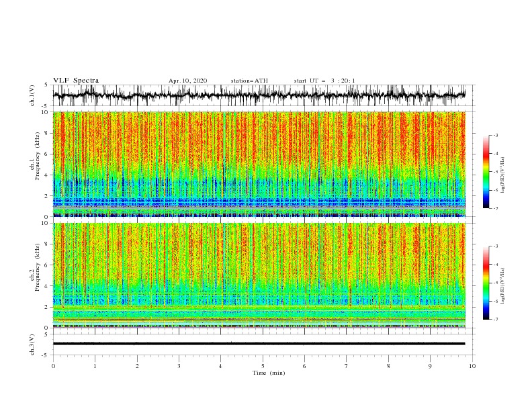Click the "2" minute tick on time axis
532x411 pixels.
point(137,366)
